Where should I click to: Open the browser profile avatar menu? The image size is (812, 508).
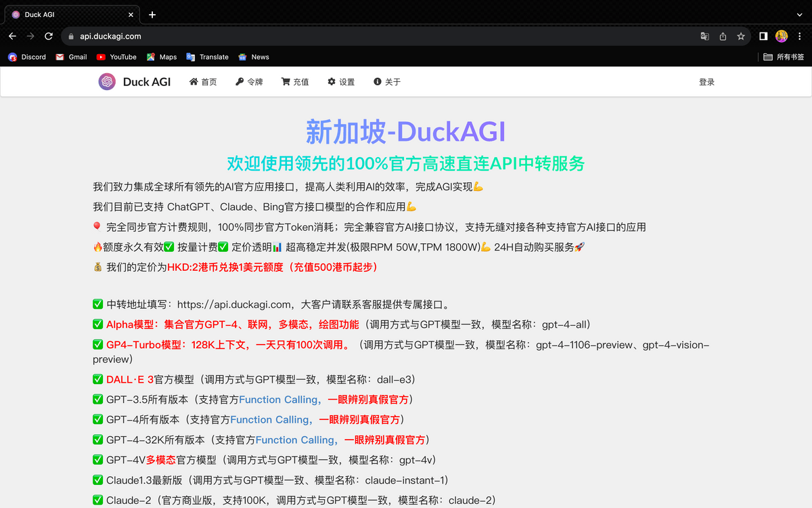click(782, 35)
